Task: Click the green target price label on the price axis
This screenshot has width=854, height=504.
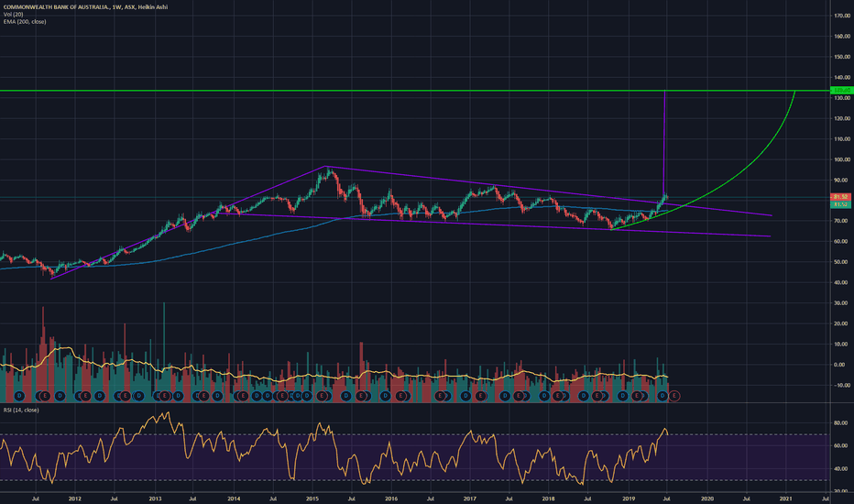Action: click(x=840, y=91)
